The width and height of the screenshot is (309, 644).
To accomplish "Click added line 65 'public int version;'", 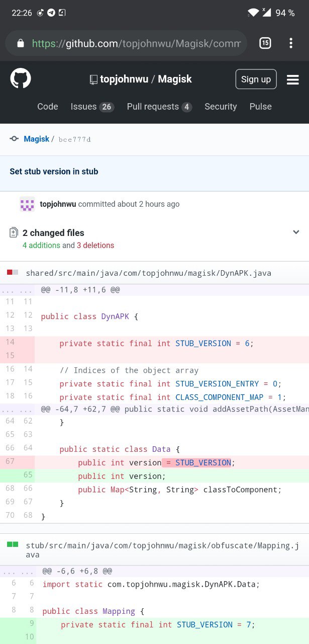I will pos(122,476).
